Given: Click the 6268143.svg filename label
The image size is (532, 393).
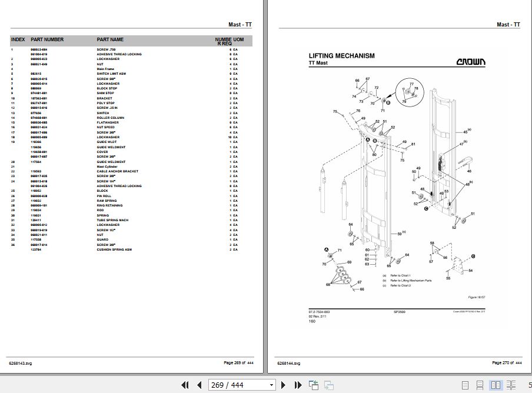Looking at the screenshot, I should [x=19, y=363].
